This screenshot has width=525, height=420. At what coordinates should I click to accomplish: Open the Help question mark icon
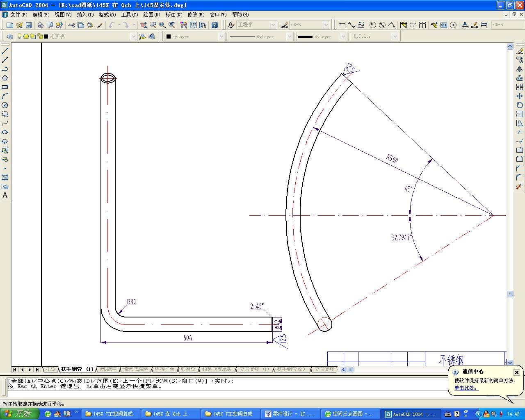tap(215, 25)
